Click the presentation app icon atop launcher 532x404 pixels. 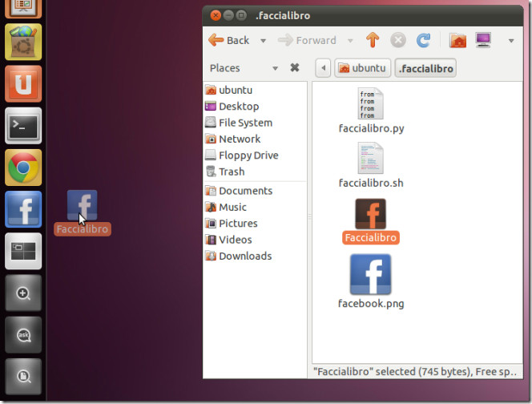[23, 9]
